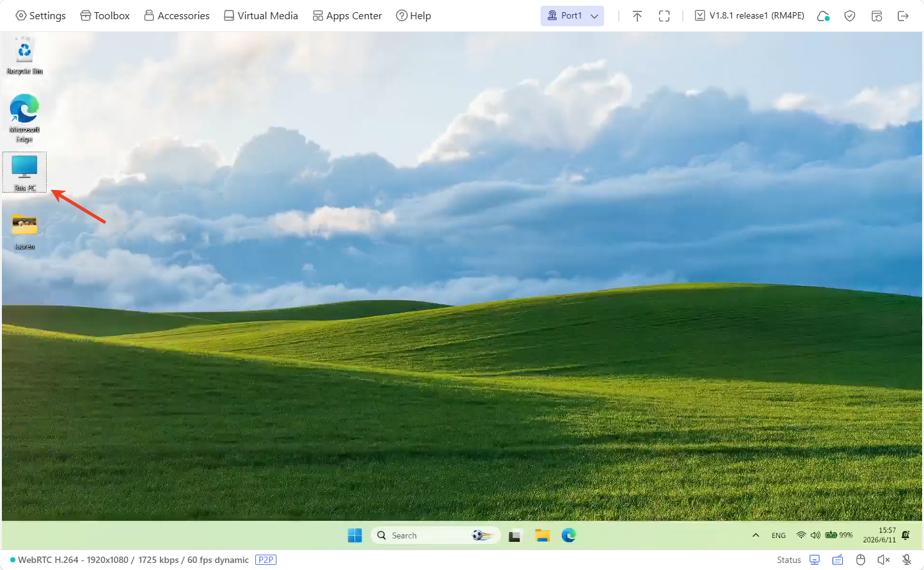Click the WebRTC H.264 stream info text
Screen dimensions: 924x570
tap(133, 560)
